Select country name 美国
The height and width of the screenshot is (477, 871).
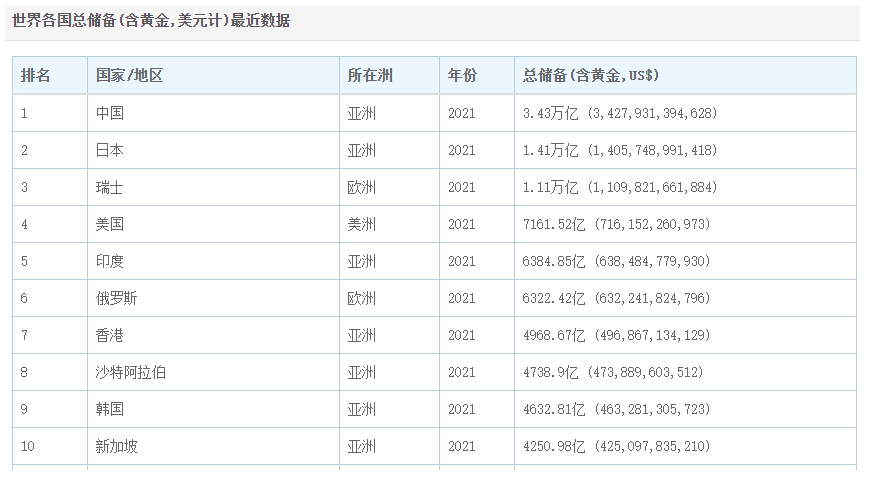tap(109, 224)
